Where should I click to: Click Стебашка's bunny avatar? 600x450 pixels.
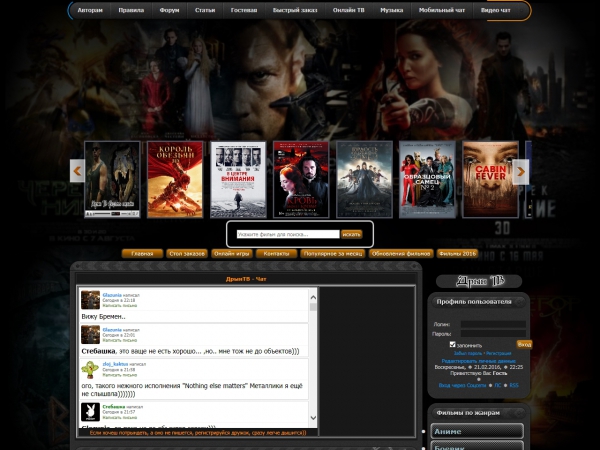(x=90, y=412)
